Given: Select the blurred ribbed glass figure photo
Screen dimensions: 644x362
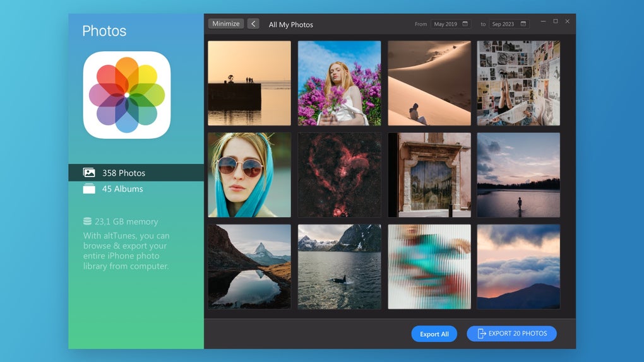Looking at the screenshot, I should (x=429, y=266).
